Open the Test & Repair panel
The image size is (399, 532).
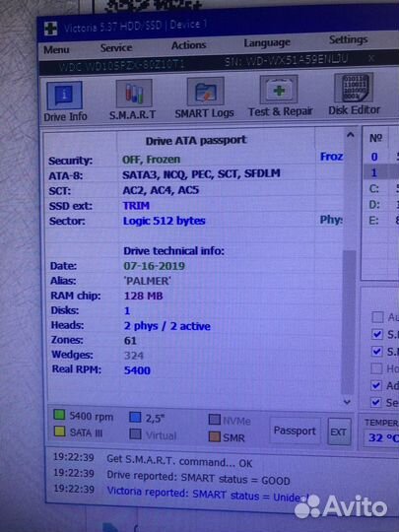coord(280,97)
